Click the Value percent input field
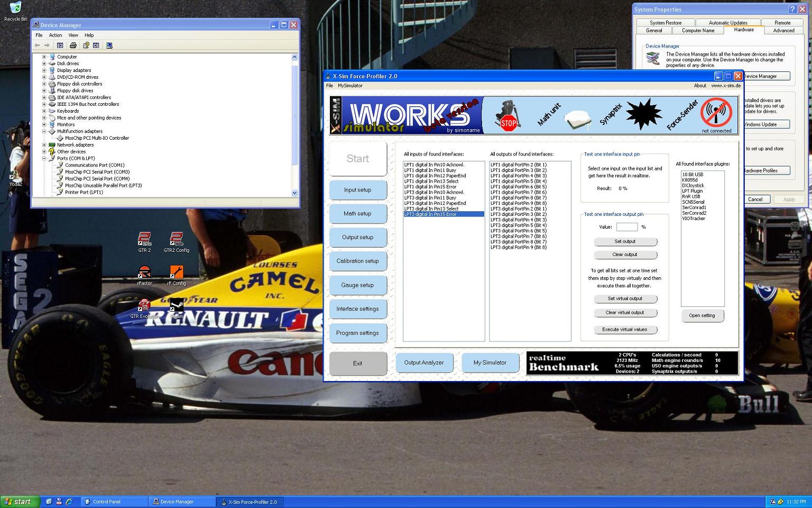Screen dimensions: 812x508 626,227
